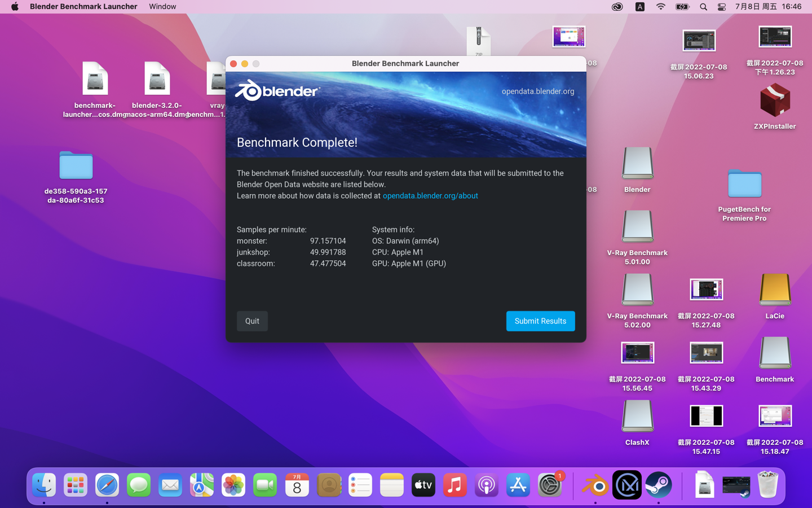Click the classroom score 47.477504

point(328,264)
